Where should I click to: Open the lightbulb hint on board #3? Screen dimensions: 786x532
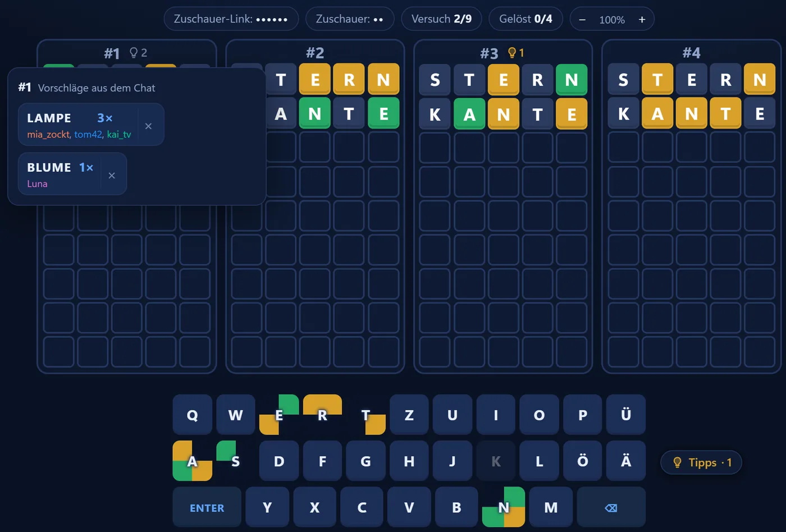click(516, 53)
